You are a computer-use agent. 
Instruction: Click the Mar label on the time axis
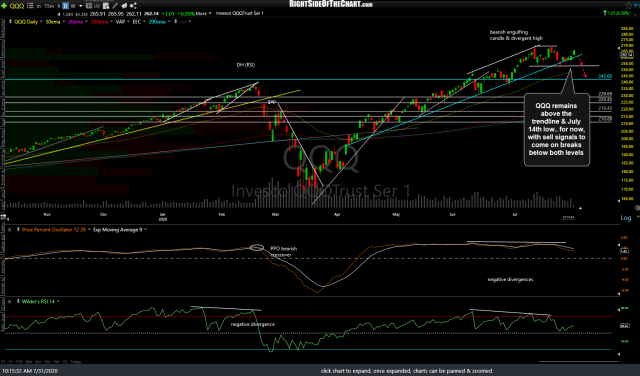[x=276, y=214]
